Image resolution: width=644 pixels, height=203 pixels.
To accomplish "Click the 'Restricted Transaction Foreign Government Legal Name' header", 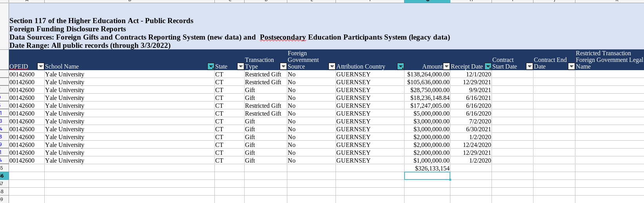I will 610,60.
